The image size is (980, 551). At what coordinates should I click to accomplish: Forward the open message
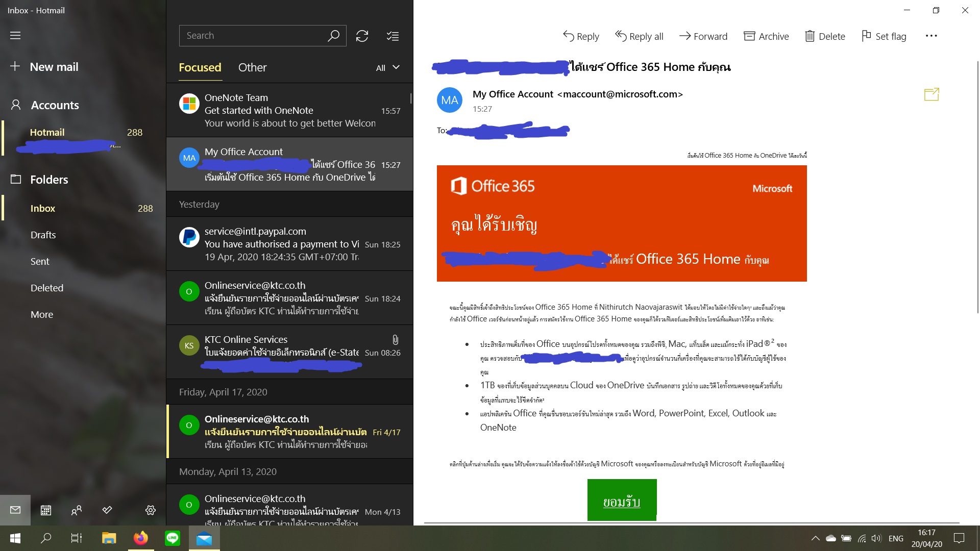click(703, 36)
